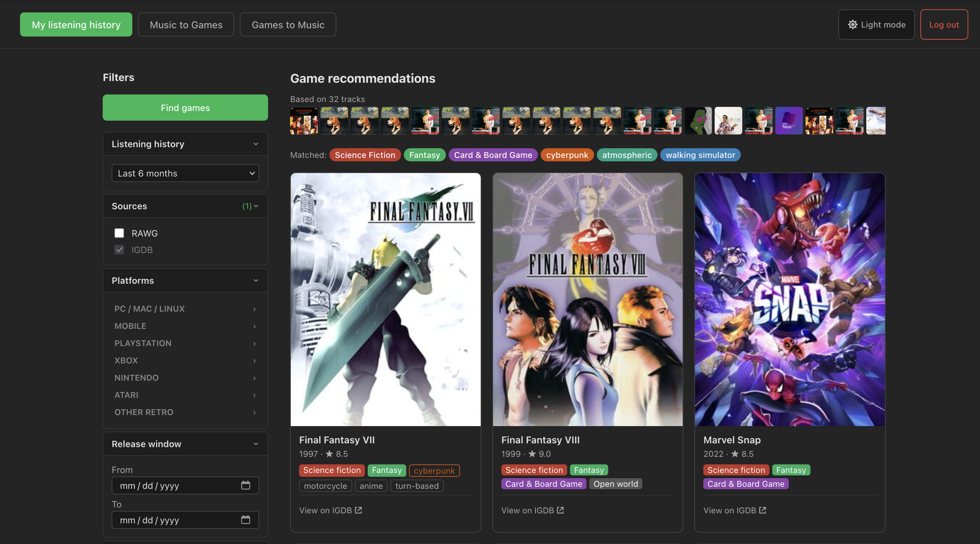980x544 pixels.
Task: Open View on IGDB for Marvel Snap
Action: coord(735,510)
